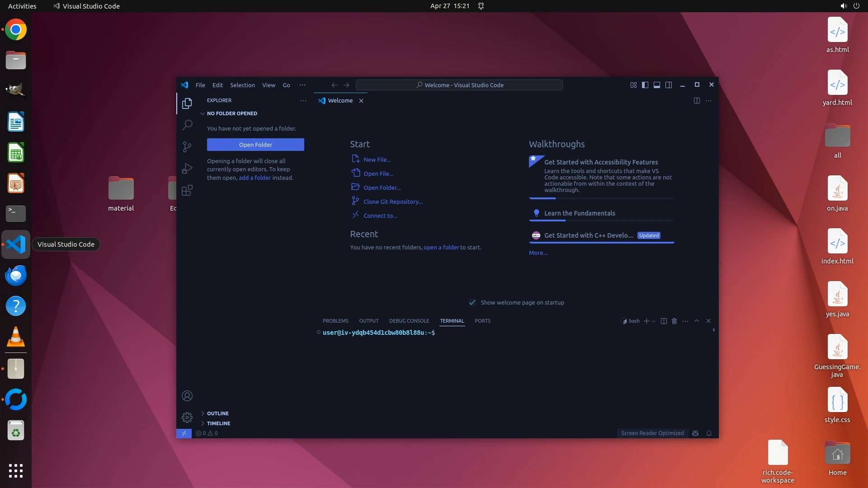Click the command center search box

[459, 85]
